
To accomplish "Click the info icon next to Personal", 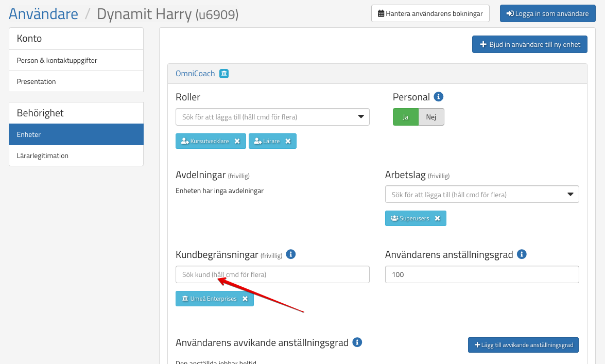I will pos(439,97).
